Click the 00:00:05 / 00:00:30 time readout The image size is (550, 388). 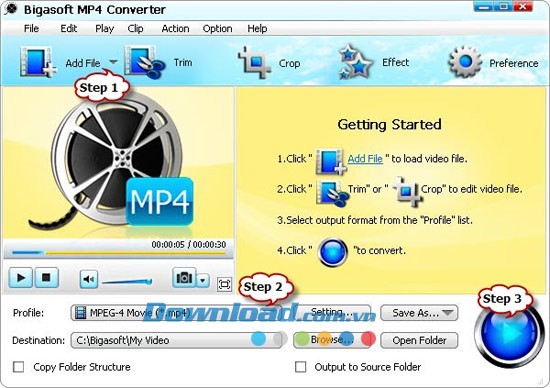coord(189,245)
